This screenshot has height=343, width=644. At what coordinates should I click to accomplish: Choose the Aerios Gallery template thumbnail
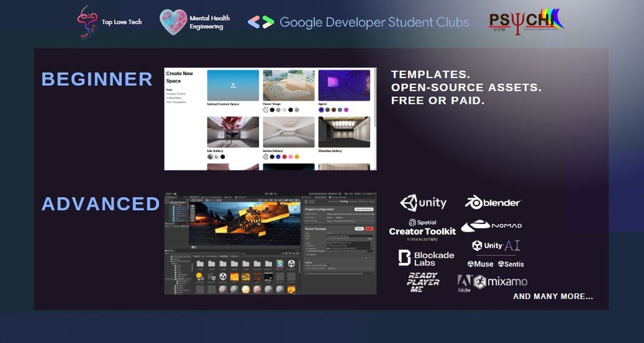(x=289, y=132)
